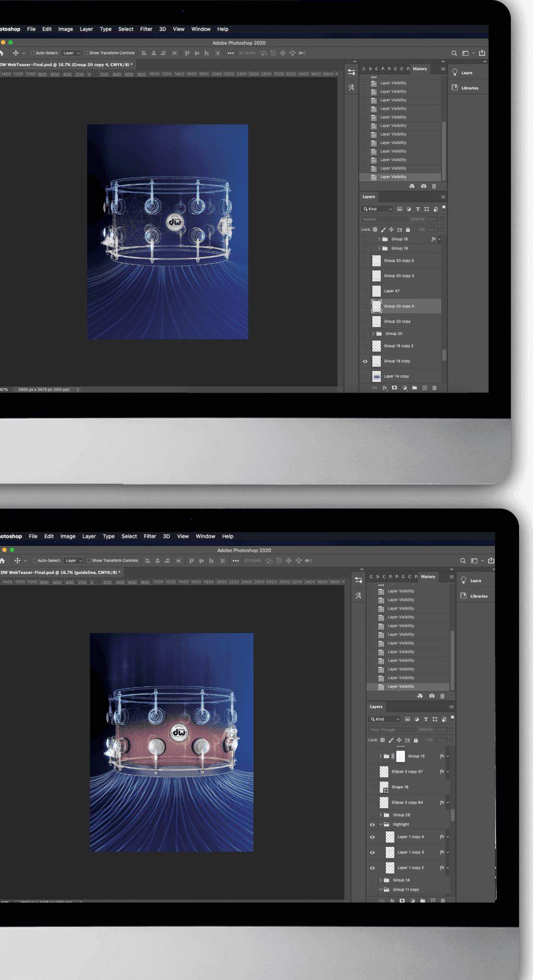The image size is (533, 980).
Task: Add layer mask icon, upper Layers panel bottom
Action: [x=394, y=388]
